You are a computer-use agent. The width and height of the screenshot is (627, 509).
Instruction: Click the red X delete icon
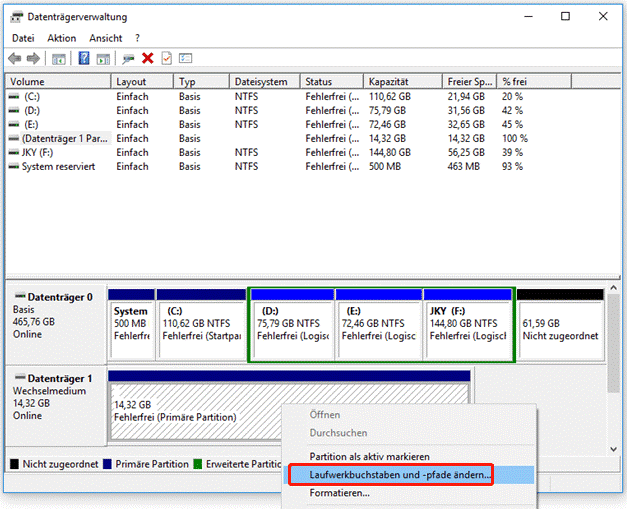tap(148, 58)
